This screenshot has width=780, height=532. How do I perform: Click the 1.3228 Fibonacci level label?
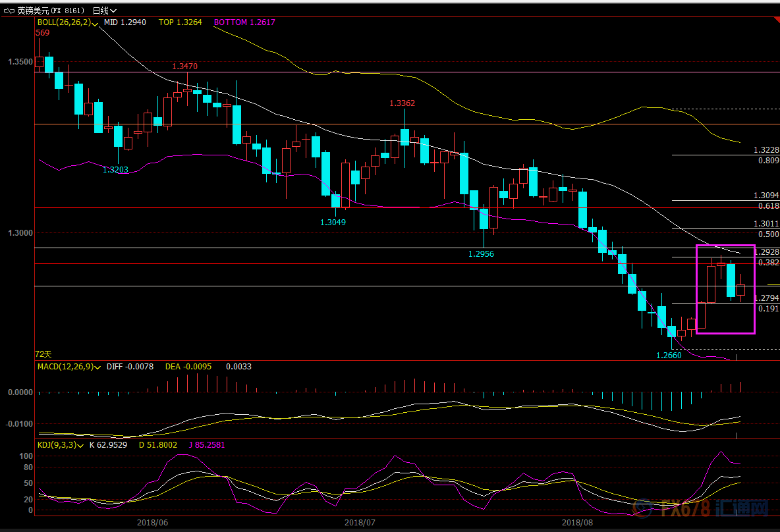coord(767,150)
